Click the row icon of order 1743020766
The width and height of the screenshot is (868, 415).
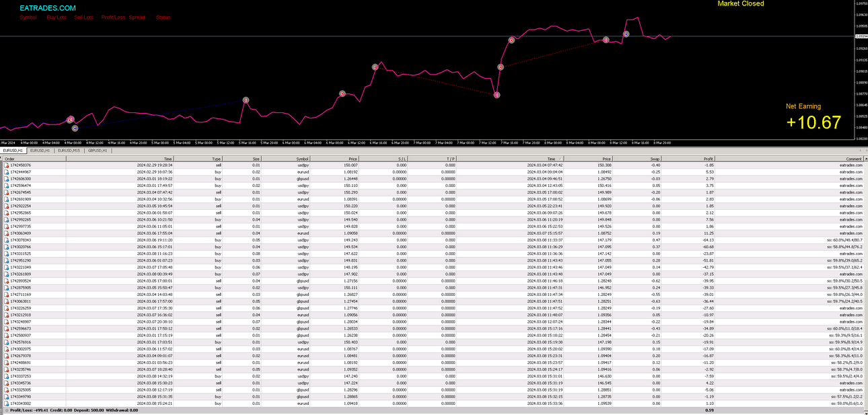click(x=7, y=247)
